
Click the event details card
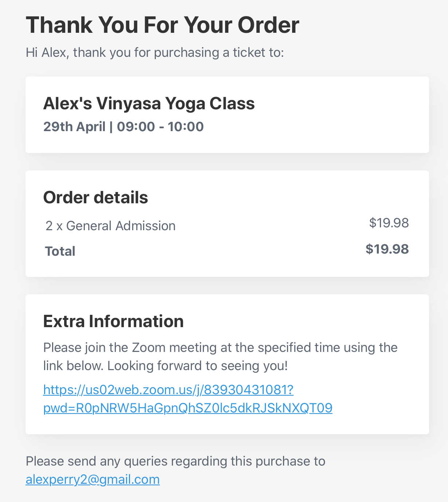(227, 115)
